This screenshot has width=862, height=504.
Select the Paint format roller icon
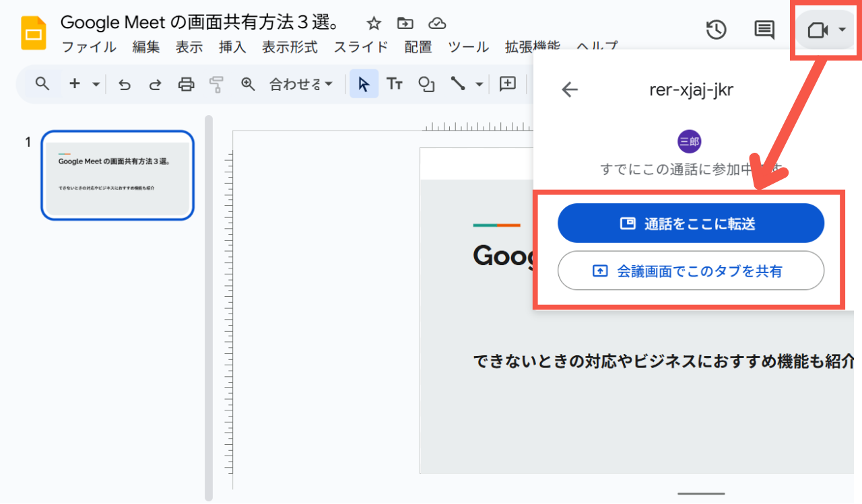[216, 84]
